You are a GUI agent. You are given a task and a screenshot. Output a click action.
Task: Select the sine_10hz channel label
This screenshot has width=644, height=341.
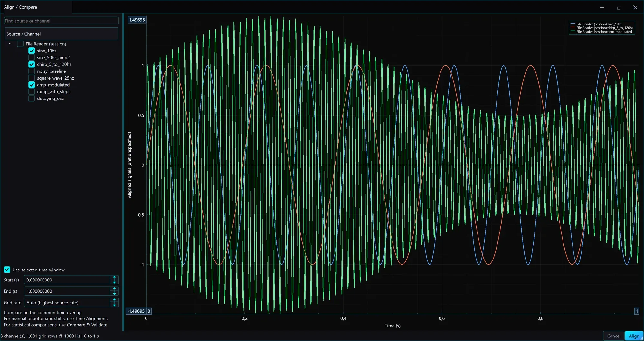coord(47,51)
